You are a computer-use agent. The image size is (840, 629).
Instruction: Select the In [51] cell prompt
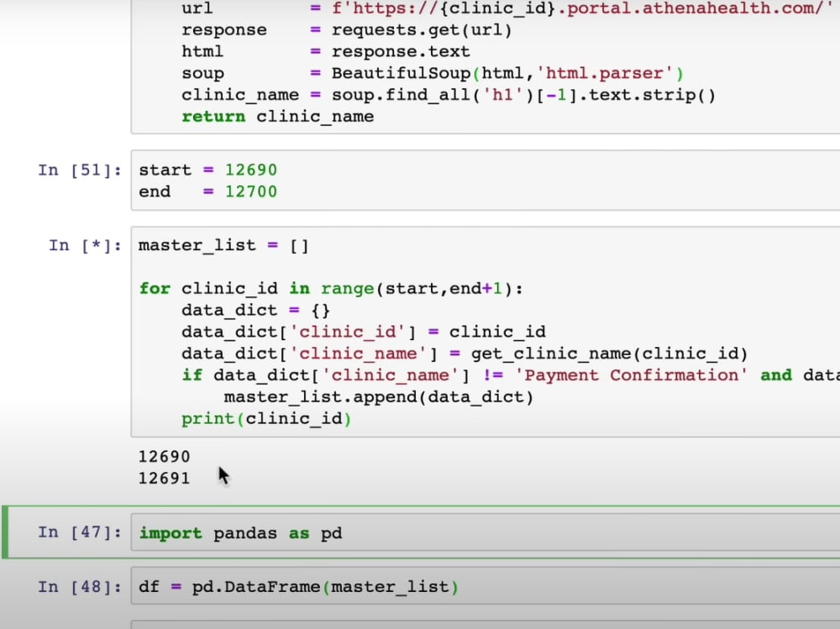click(x=80, y=170)
